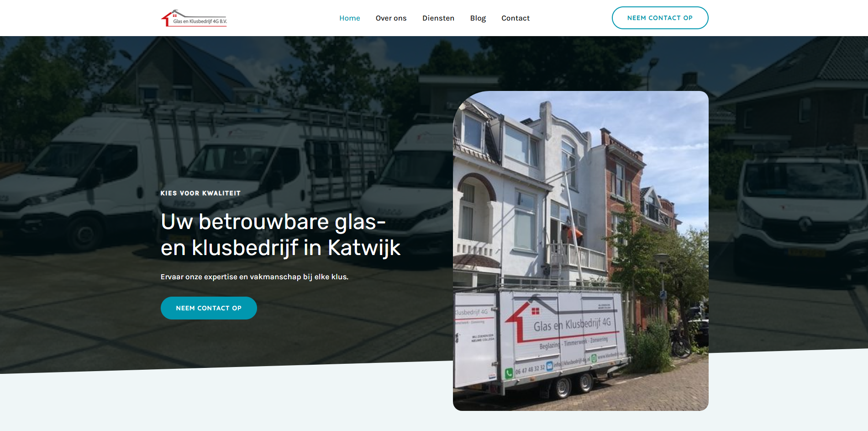Click the hero heading about Katwijk

(280, 234)
